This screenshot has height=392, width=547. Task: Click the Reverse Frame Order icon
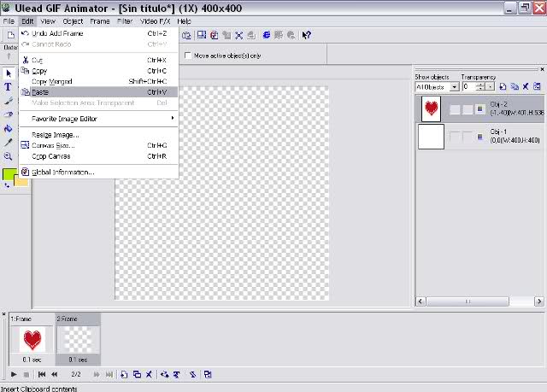click(x=192, y=375)
